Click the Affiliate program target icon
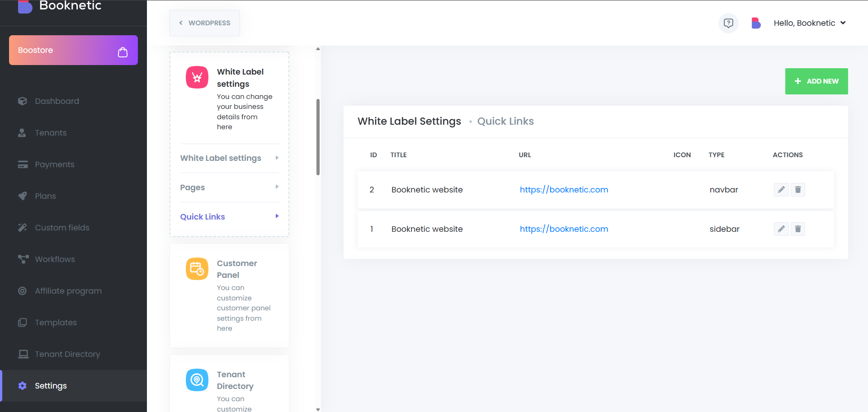868x412 pixels. 22,291
